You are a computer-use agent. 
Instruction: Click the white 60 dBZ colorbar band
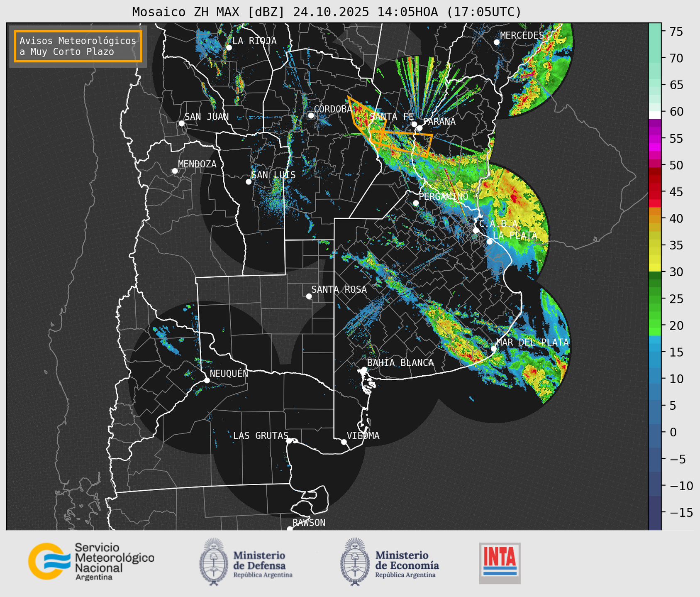pos(655,115)
